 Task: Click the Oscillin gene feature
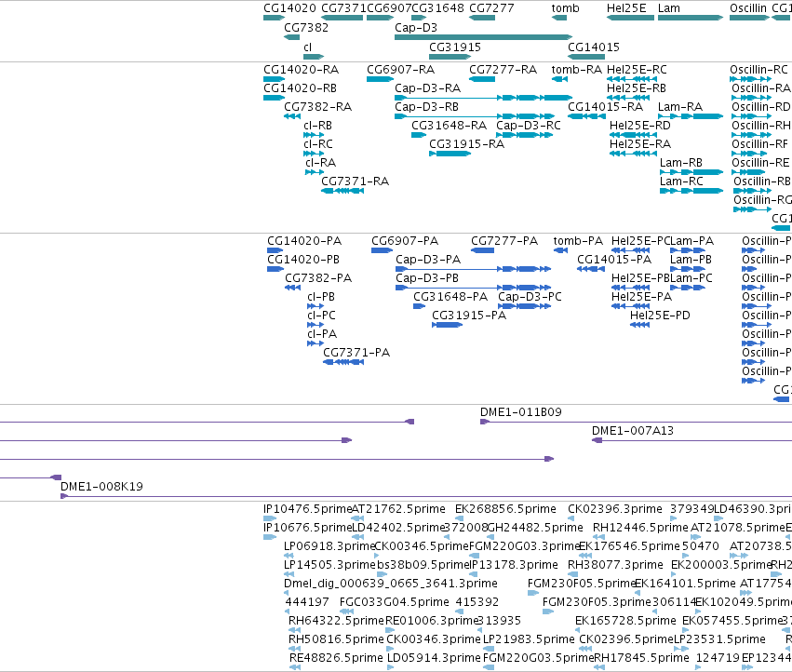749,18
